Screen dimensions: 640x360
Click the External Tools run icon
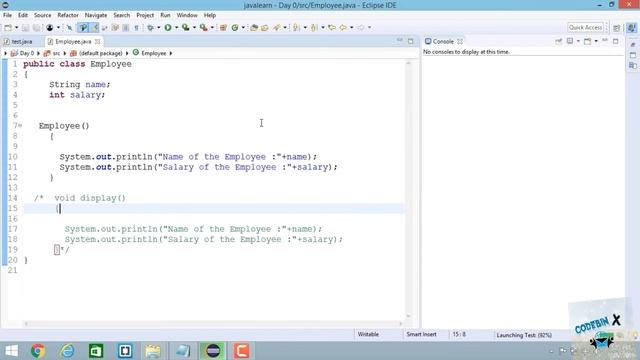pos(203,27)
